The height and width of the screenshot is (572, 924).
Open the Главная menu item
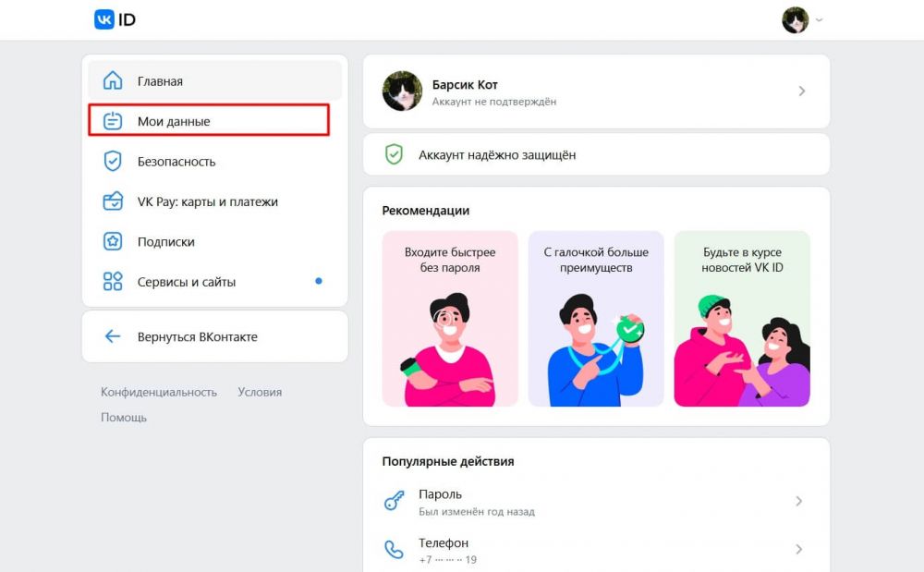(x=214, y=80)
